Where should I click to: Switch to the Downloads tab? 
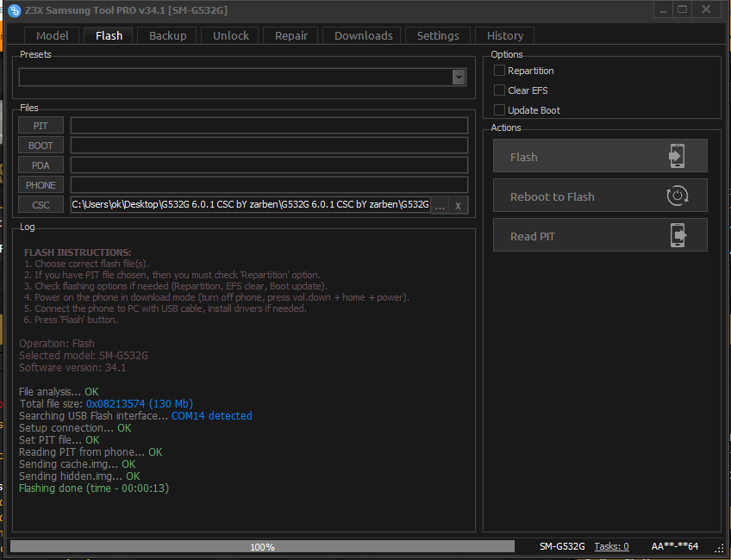click(x=363, y=36)
